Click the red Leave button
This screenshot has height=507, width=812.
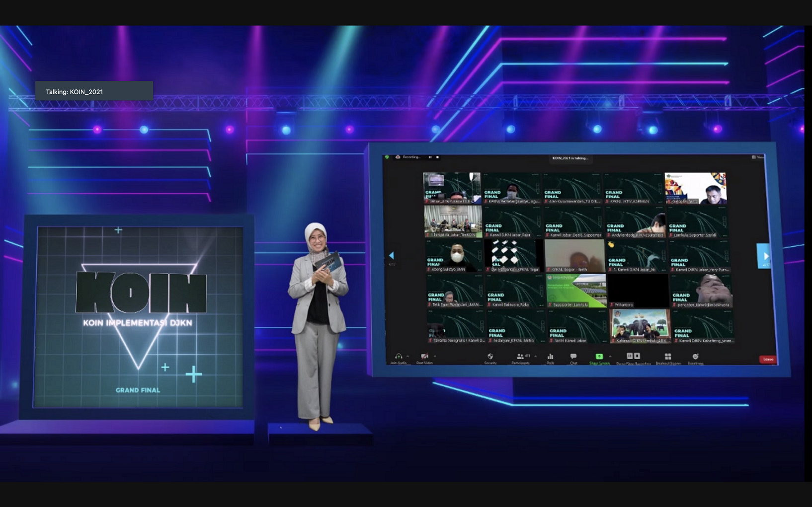[x=768, y=359]
